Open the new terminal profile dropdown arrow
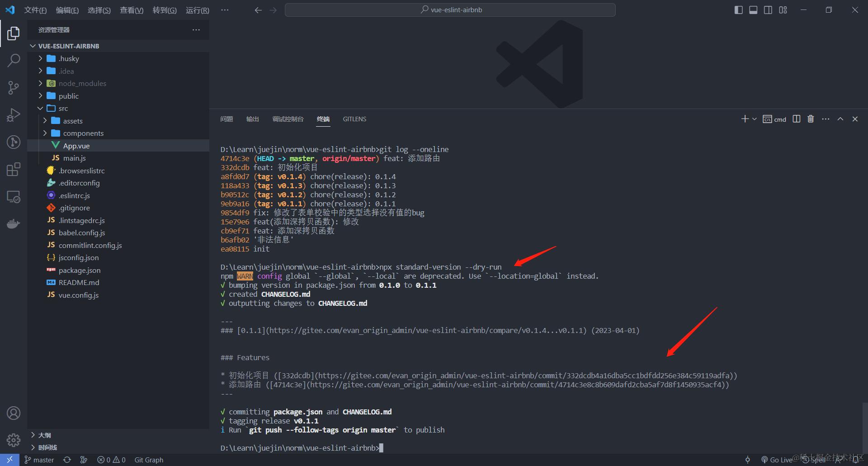This screenshot has height=466, width=868. click(755, 119)
